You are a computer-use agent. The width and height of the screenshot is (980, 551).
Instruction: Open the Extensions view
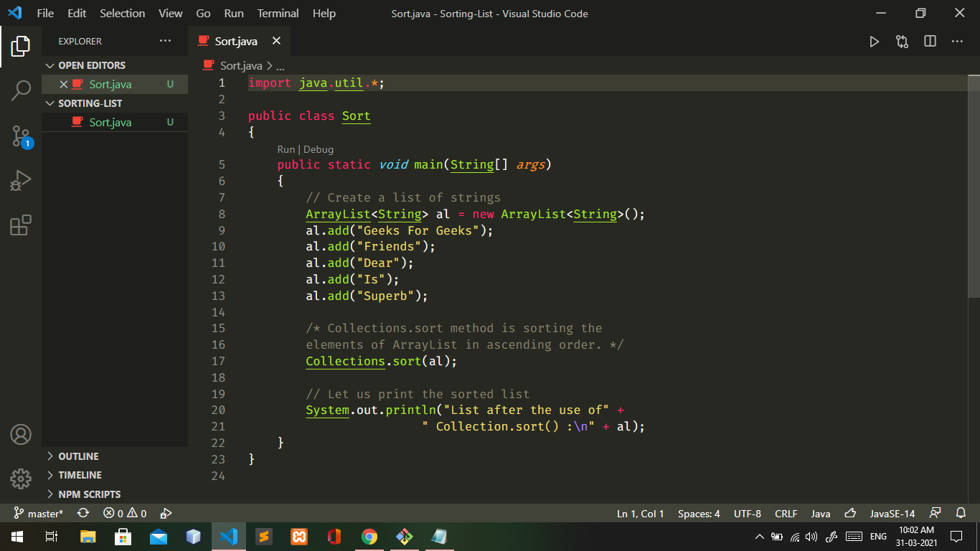[21, 225]
